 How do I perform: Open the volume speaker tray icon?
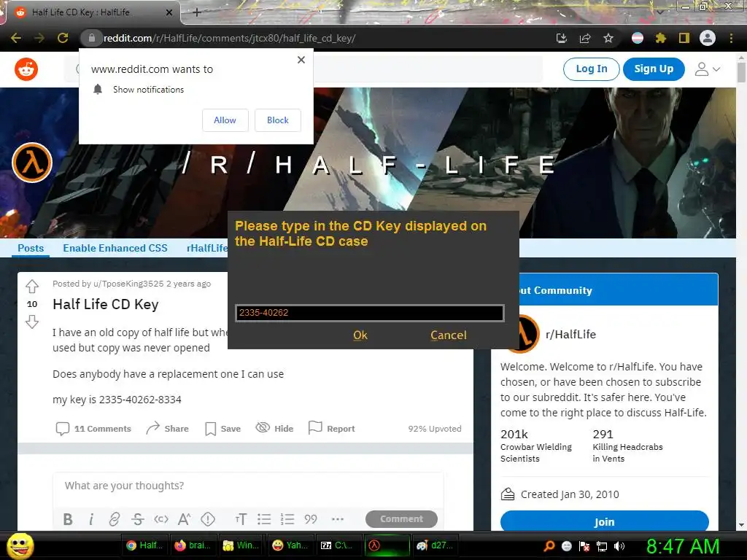[x=619, y=546]
